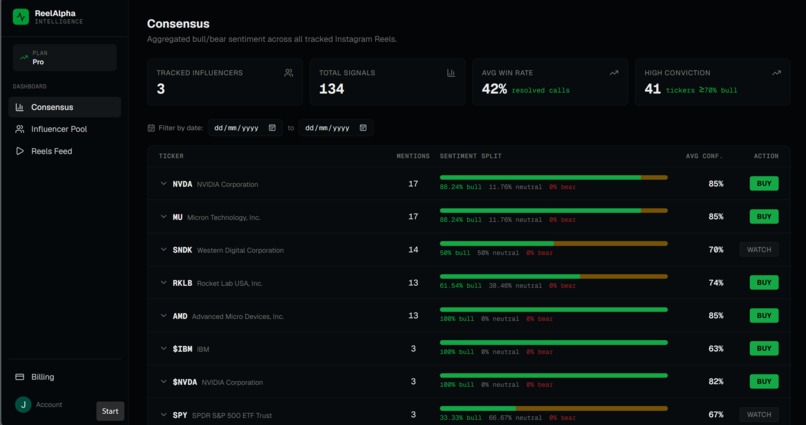Click the Tracked Influencers users icon
Viewport: 806px width, 425px height.
coord(288,73)
